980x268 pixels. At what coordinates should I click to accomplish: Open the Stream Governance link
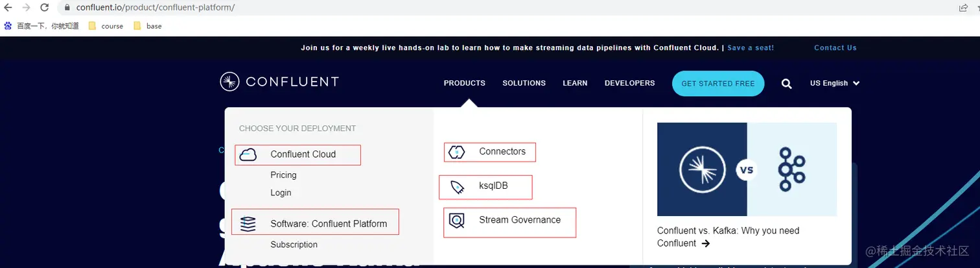tap(520, 219)
